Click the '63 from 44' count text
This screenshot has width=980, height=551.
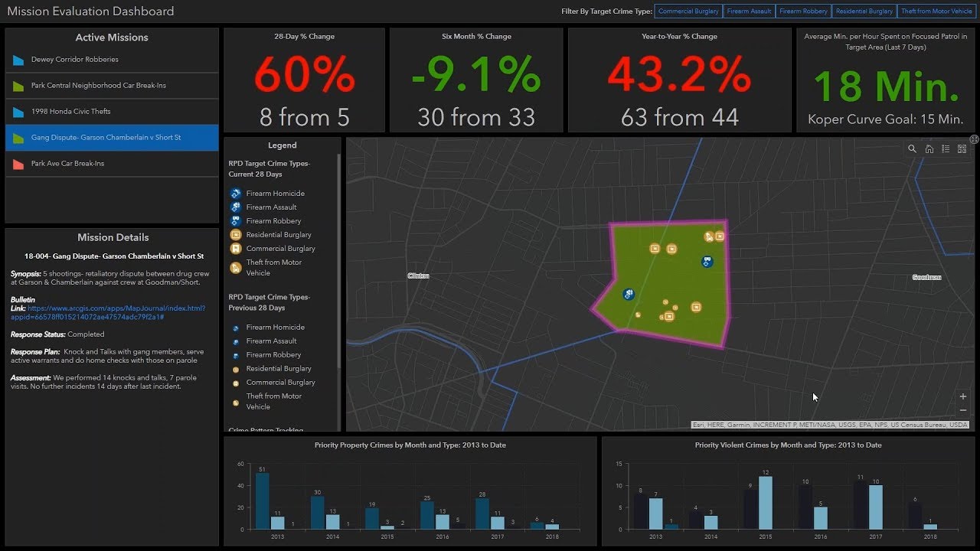coord(680,117)
